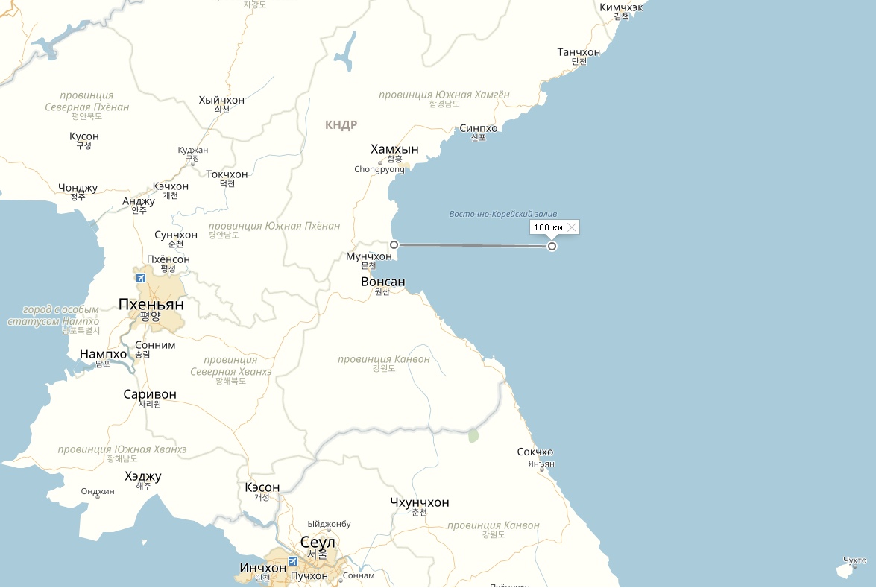
Task: Click the airport icon near Пхеньян
Action: 141,277
